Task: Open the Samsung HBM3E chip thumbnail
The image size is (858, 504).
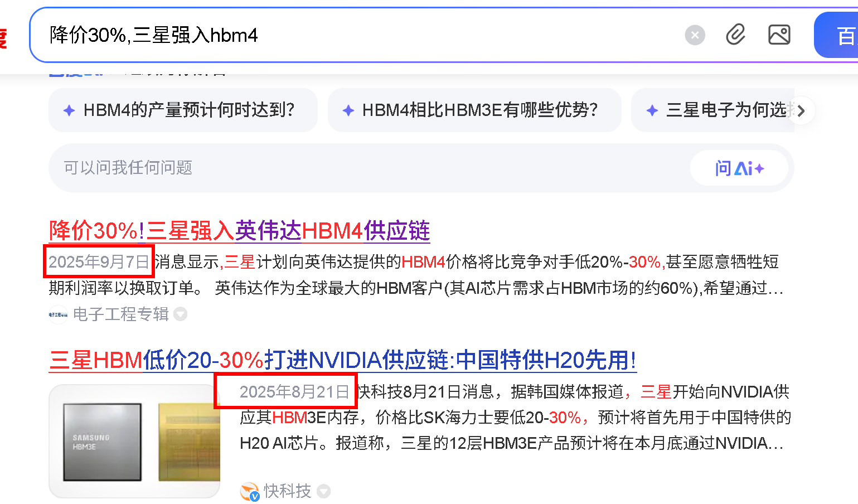Action: point(134,441)
